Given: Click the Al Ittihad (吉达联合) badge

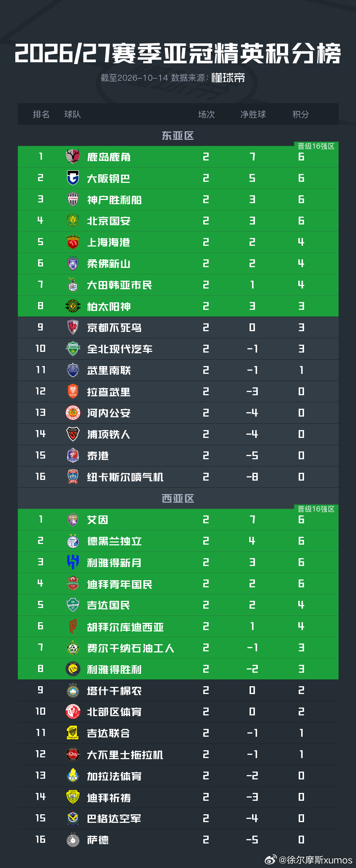Looking at the screenshot, I should [73, 733].
